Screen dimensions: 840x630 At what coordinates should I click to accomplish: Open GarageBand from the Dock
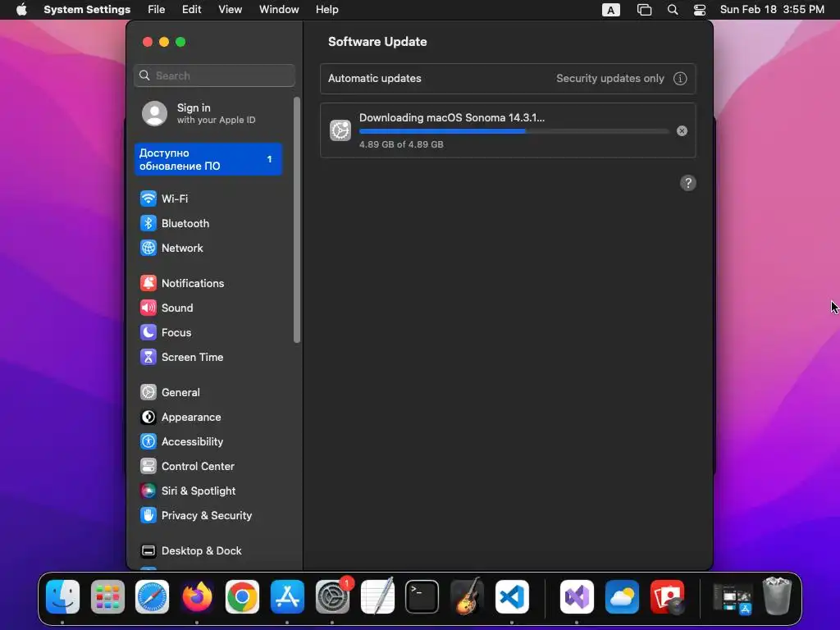coord(467,596)
